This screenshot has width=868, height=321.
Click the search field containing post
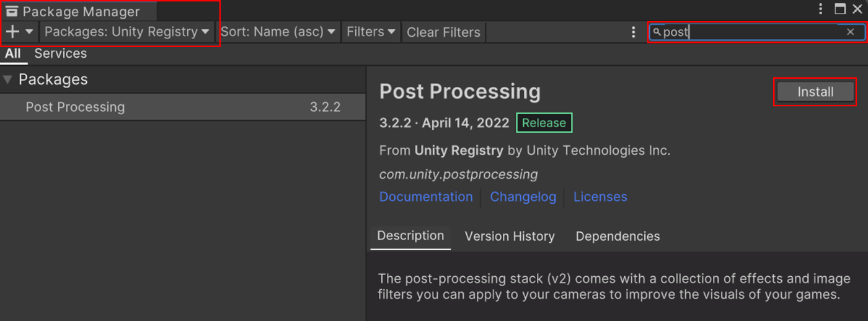pyautogui.click(x=757, y=32)
